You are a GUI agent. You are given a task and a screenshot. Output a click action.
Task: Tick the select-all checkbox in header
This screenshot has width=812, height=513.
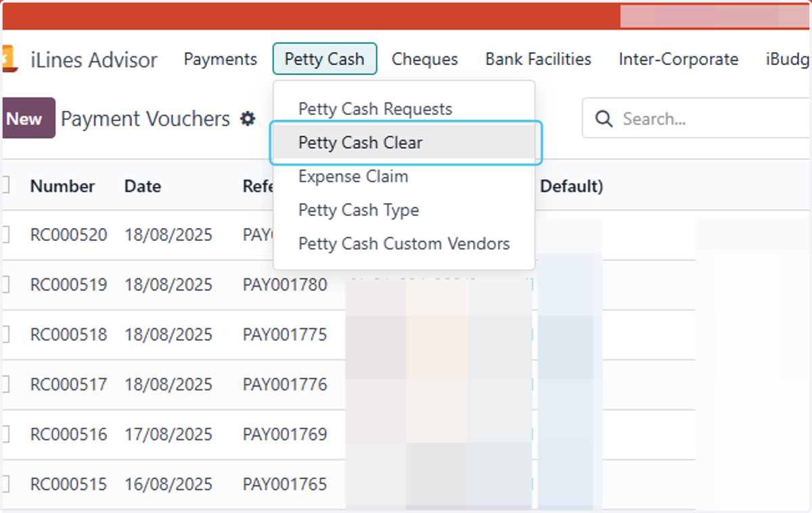(x=5, y=185)
